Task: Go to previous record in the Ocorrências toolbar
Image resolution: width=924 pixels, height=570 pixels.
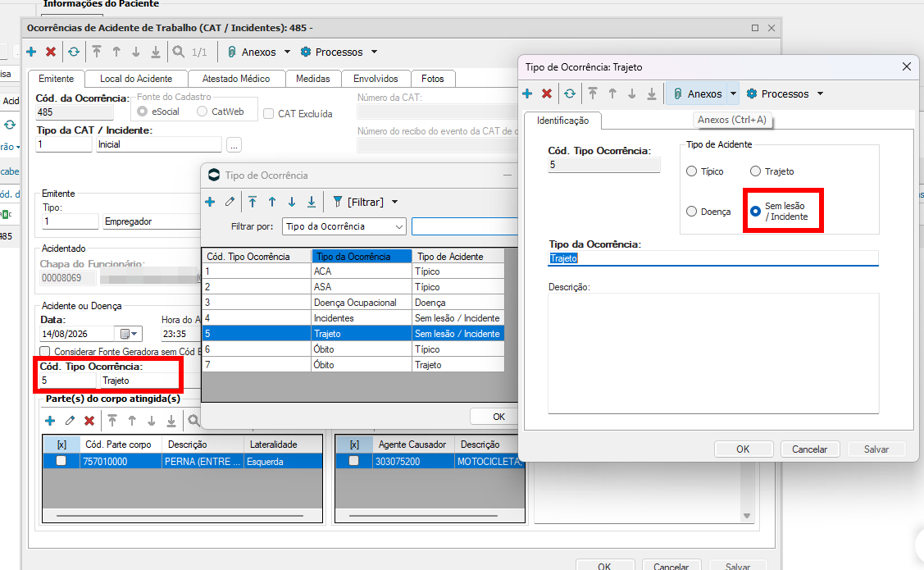Action: click(116, 52)
